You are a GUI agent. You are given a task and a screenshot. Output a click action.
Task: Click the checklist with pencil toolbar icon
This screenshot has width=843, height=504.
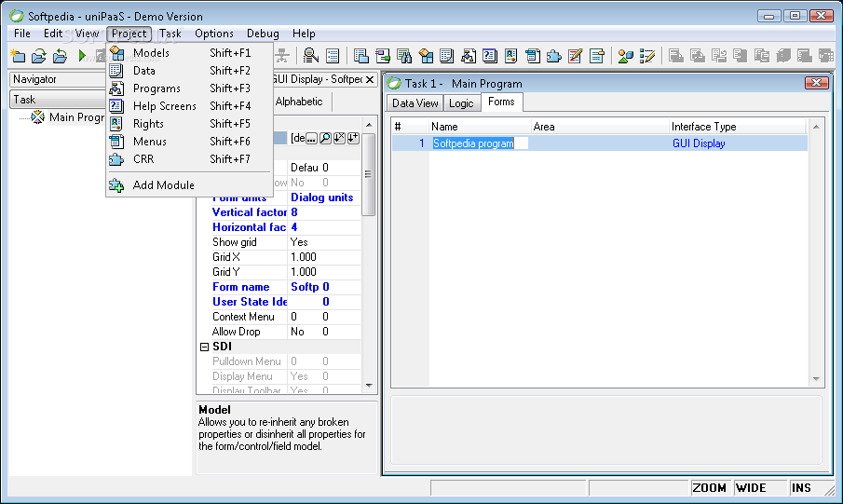[x=647, y=55]
